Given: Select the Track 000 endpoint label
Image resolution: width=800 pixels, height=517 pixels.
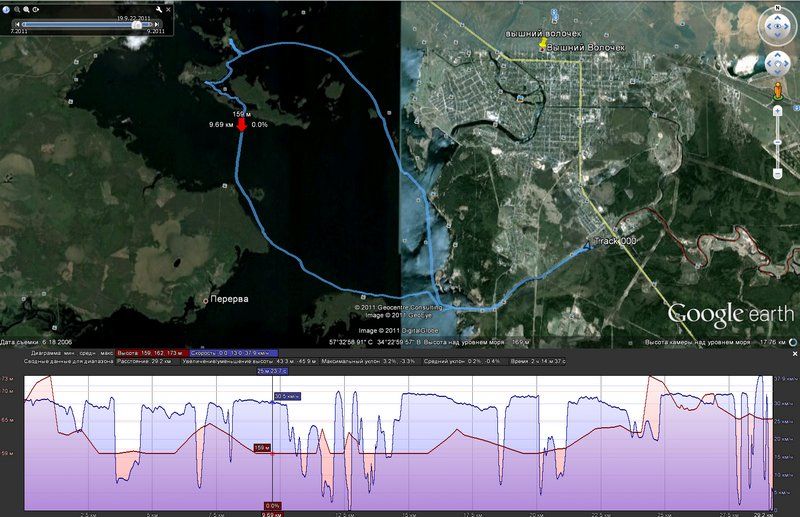Looking at the screenshot, I should coord(614,242).
